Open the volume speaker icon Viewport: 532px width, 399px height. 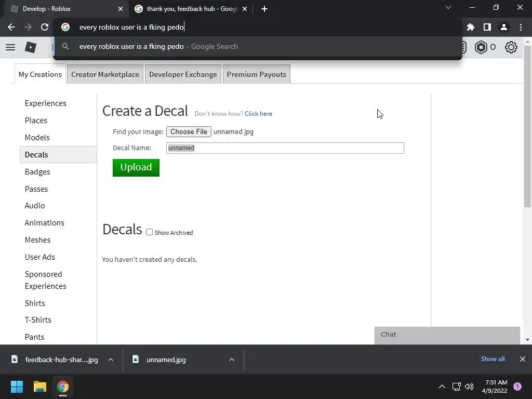point(469,387)
